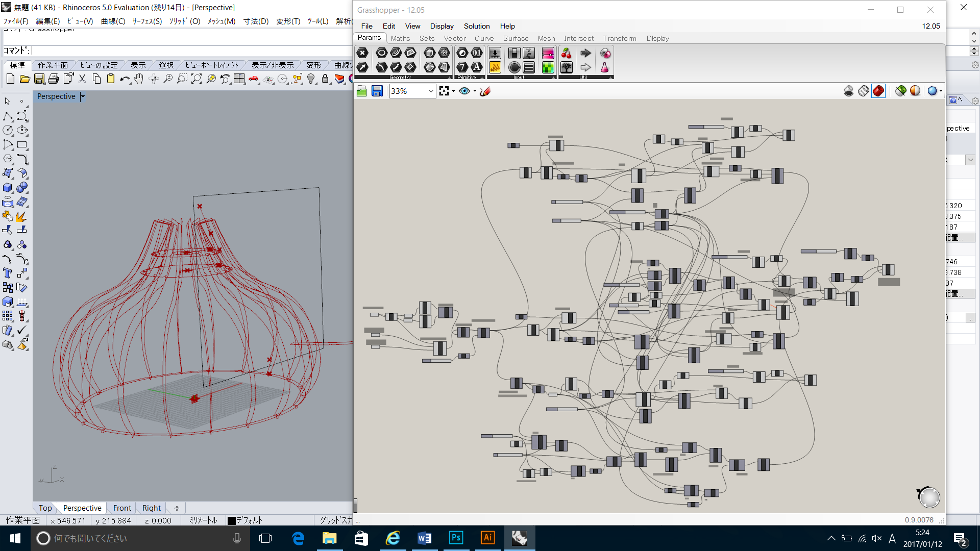Select the Trim Tree util icon
This screenshot has height=551, width=980.
567,67
